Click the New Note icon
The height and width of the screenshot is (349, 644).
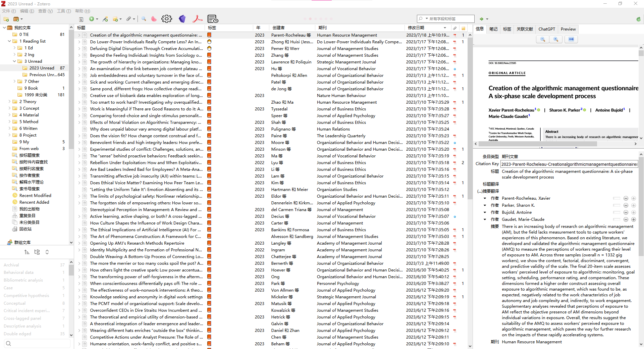(x=115, y=19)
